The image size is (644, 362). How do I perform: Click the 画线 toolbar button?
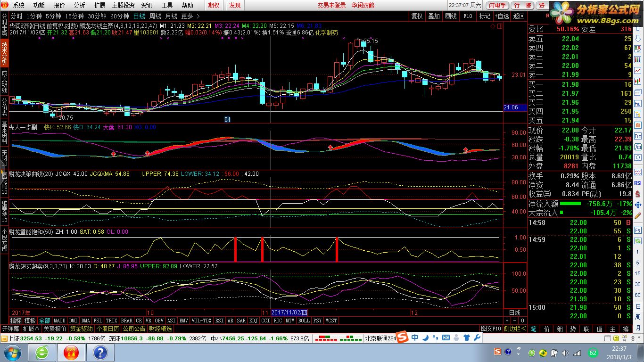[x=451, y=16]
